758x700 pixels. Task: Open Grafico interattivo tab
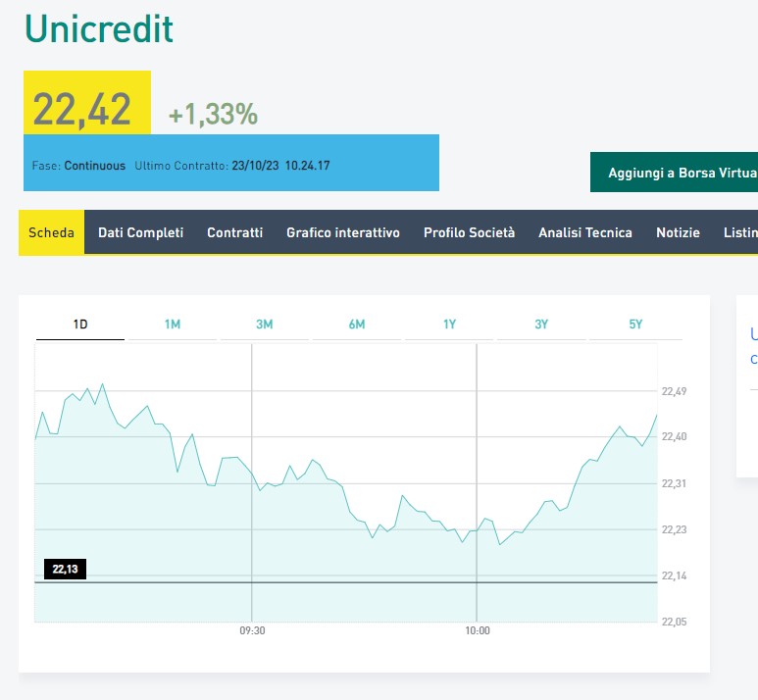coord(343,232)
